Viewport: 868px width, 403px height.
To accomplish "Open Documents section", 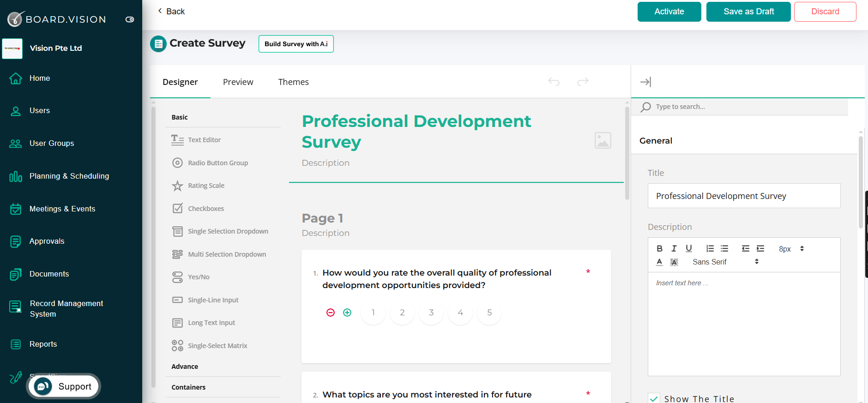I will coord(49,274).
